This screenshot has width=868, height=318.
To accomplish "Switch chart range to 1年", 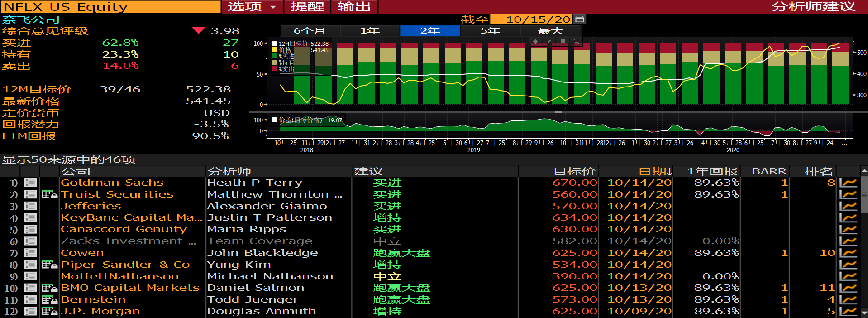I will click(x=370, y=31).
